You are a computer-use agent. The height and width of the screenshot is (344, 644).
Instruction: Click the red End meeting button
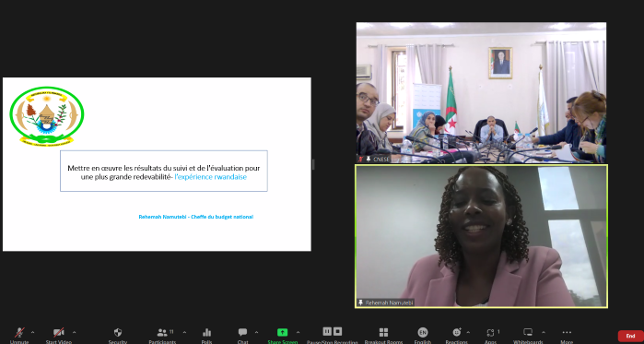coord(630,336)
